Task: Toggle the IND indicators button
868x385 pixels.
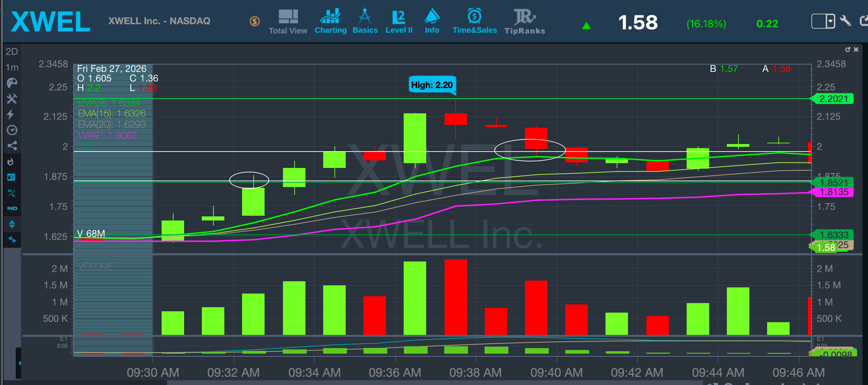Action: click(12, 208)
